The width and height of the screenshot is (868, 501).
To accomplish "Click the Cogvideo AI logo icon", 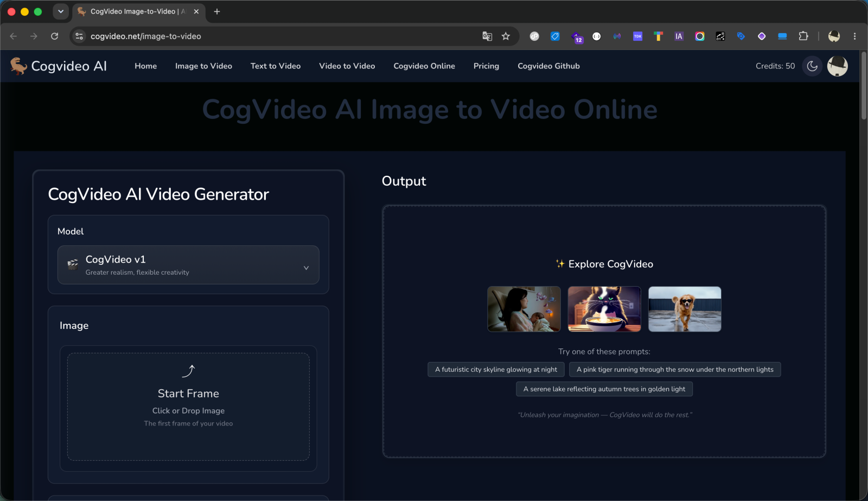I will coord(18,66).
